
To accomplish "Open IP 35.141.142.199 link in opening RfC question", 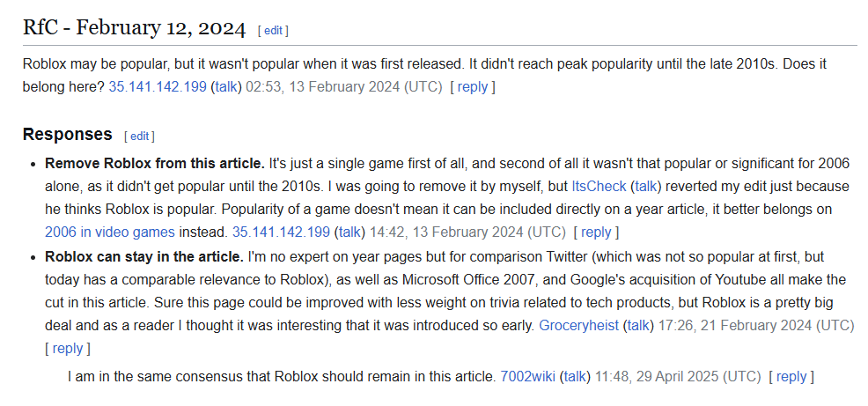I will [x=158, y=87].
